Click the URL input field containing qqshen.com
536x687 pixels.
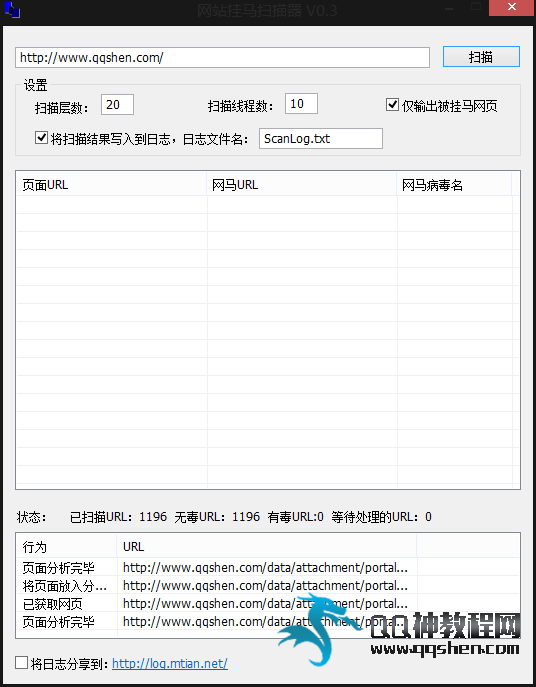click(x=222, y=57)
